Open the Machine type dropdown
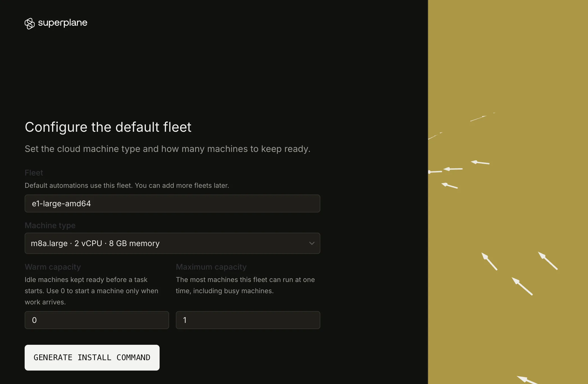 click(172, 243)
